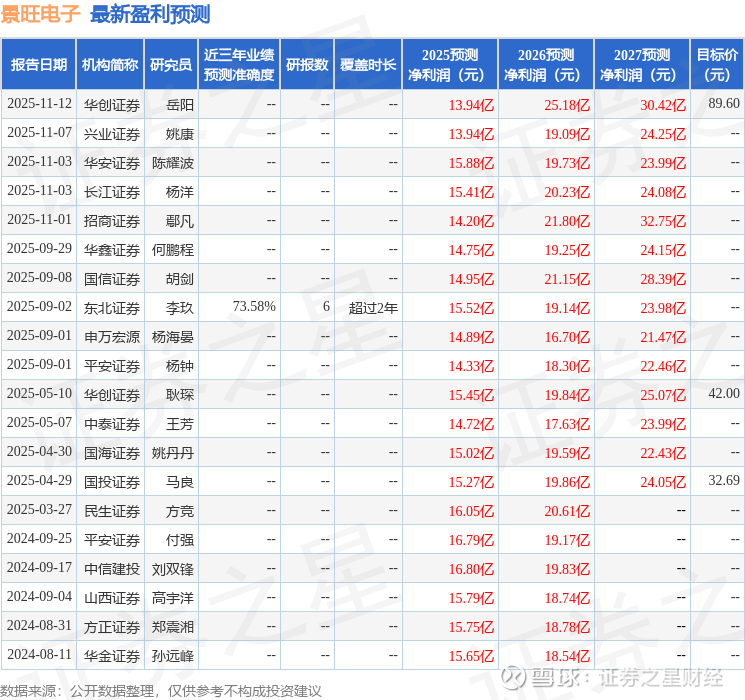745x700 pixels.
Task: Click the 中泰证券 institution cell
Action: 112,424
